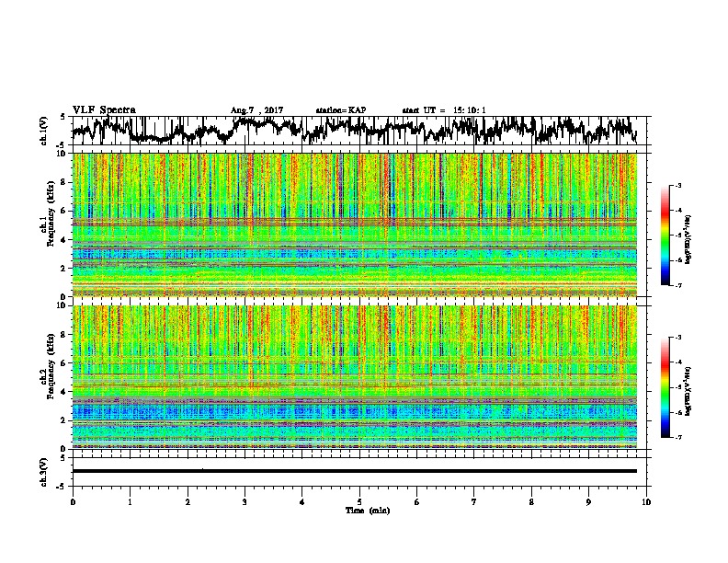Click the "ch.1(V)" waveform axis label
The width and height of the screenshot is (728, 563).
click(x=43, y=131)
